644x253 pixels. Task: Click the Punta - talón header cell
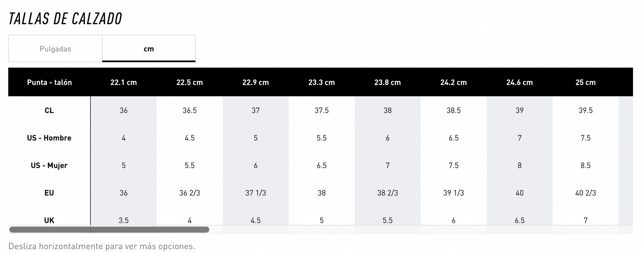[49, 82]
